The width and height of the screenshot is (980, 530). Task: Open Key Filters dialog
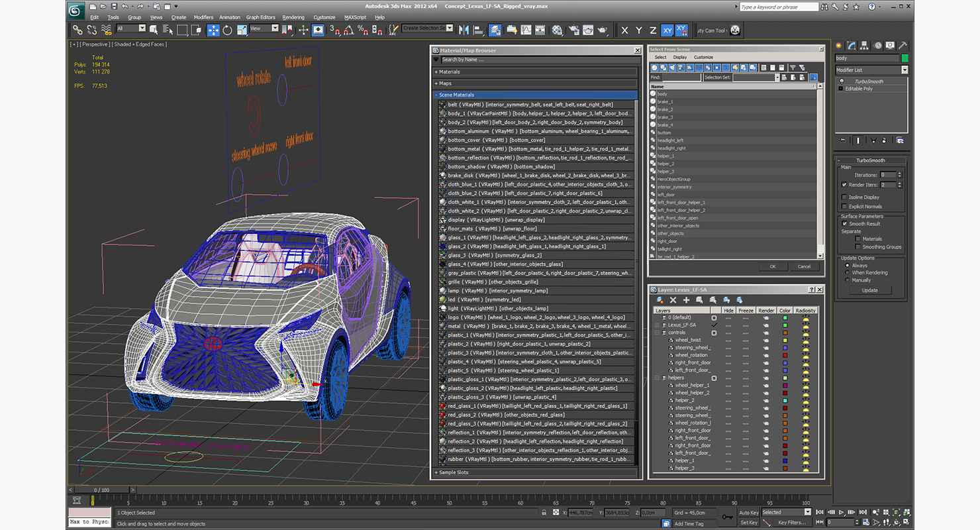(792, 522)
